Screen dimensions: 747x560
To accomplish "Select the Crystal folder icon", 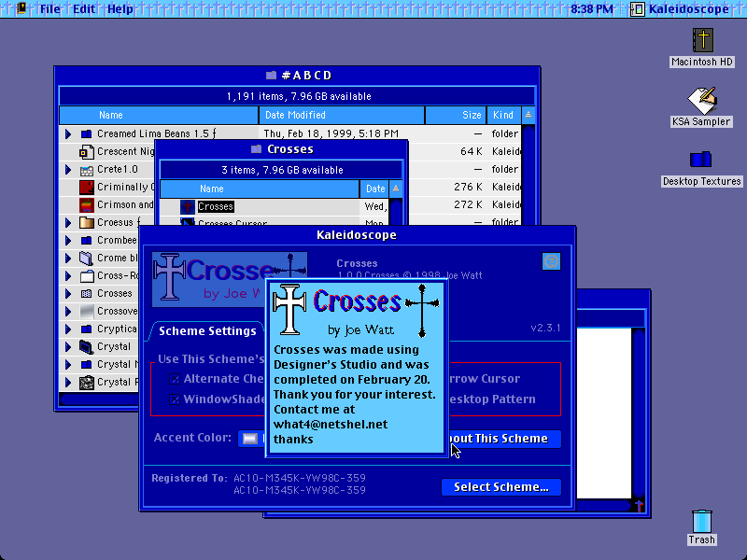I will pyautogui.click(x=86, y=347).
